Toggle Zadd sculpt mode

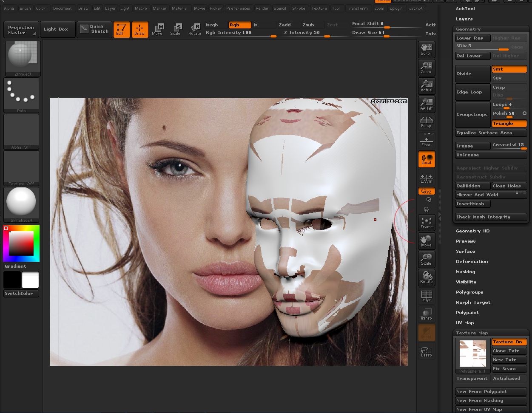[x=289, y=25]
